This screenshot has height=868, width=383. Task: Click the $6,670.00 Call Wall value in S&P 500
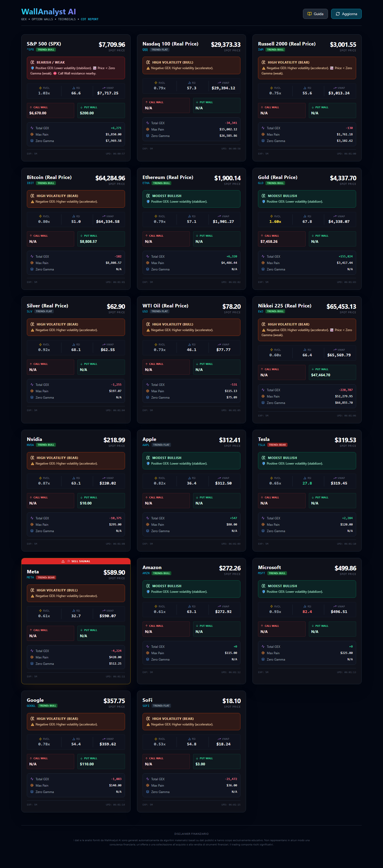pos(38,113)
